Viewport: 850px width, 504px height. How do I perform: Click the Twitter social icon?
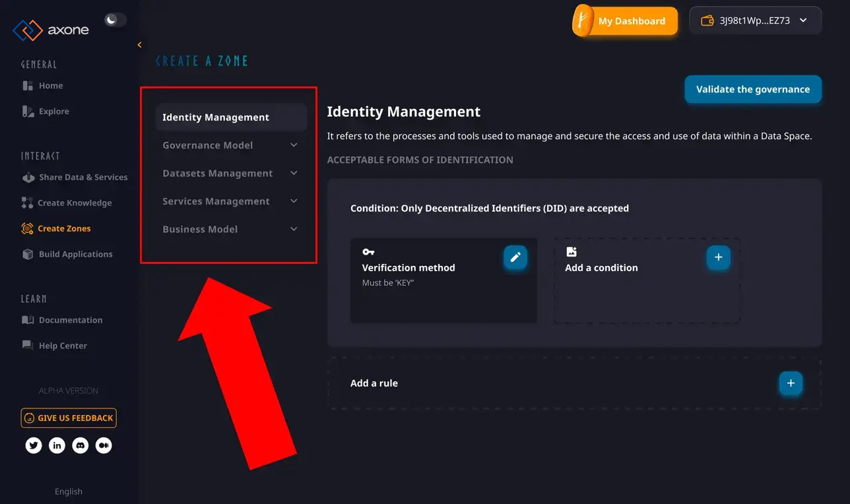click(34, 446)
